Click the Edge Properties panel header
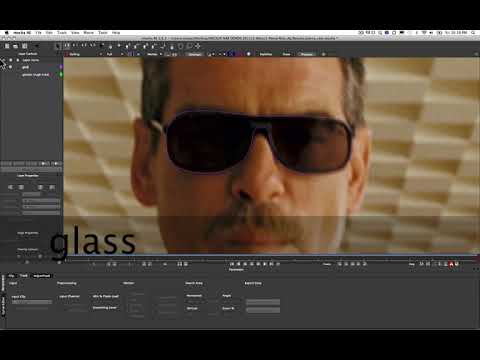The image size is (480, 360). (28, 233)
